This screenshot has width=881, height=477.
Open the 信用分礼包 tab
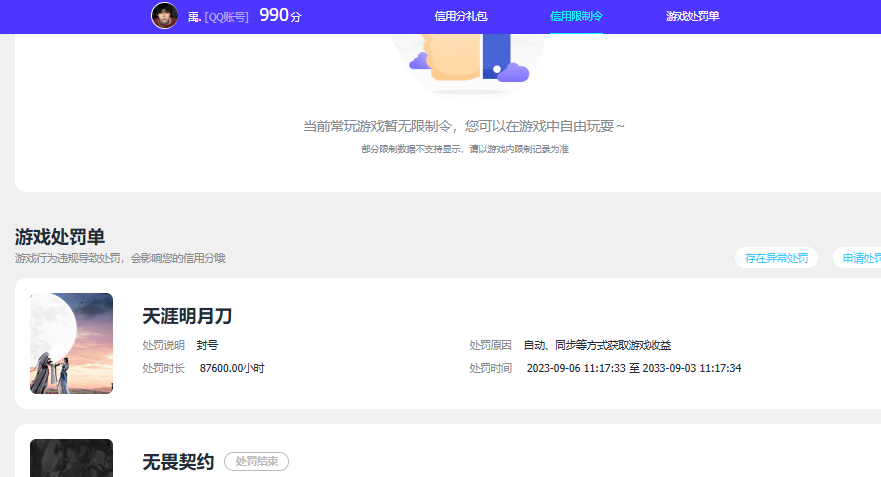(461, 16)
